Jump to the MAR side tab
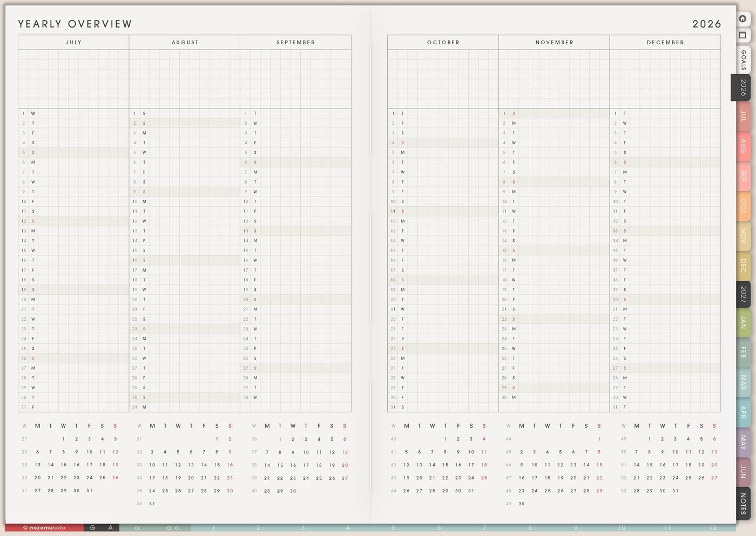756x536 pixels. (744, 383)
